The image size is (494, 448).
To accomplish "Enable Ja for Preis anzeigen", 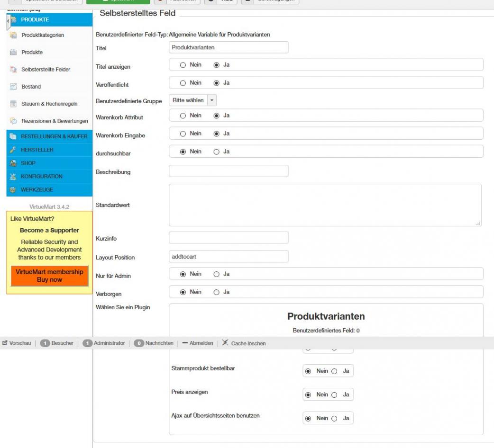I will [x=335, y=394].
